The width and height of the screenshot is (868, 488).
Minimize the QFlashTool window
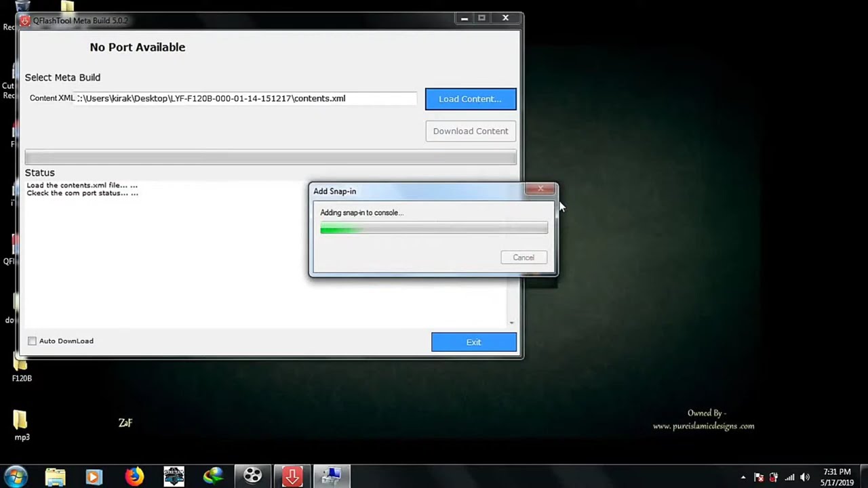pos(465,18)
